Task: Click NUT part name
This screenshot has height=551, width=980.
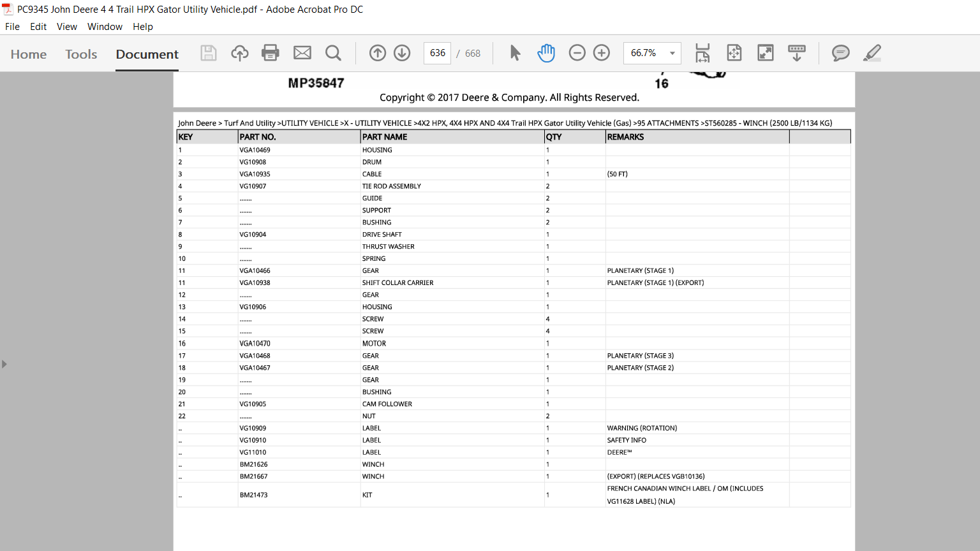Action: click(x=369, y=416)
